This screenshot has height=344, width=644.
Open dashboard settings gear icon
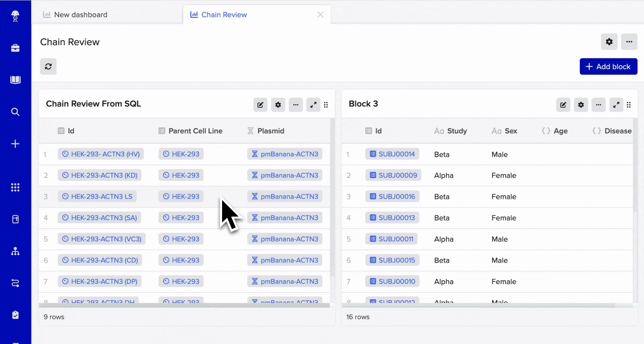pyautogui.click(x=609, y=42)
